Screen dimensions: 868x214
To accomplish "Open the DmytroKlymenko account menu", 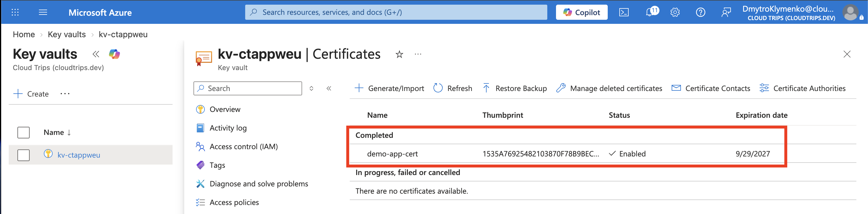I will point(788,13).
